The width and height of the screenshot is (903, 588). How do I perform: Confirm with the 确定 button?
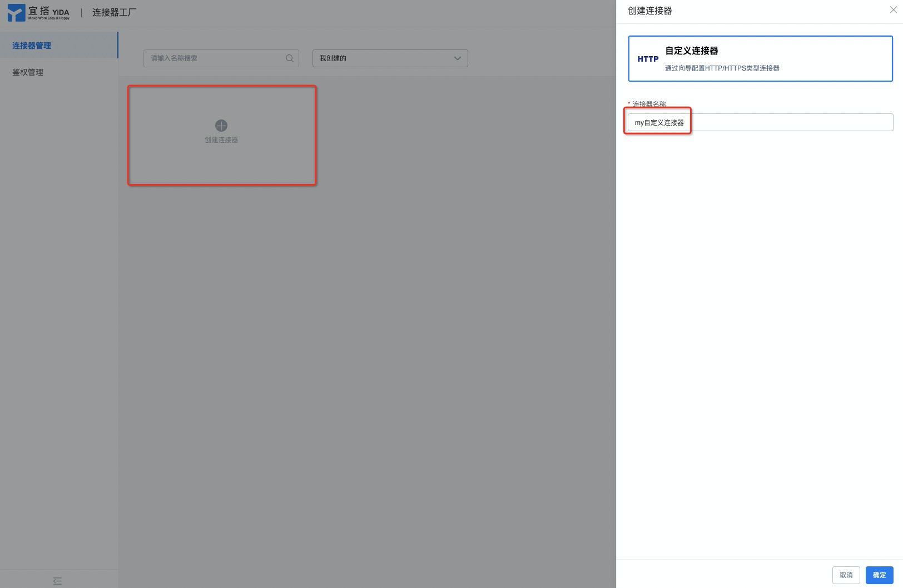(879, 575)
